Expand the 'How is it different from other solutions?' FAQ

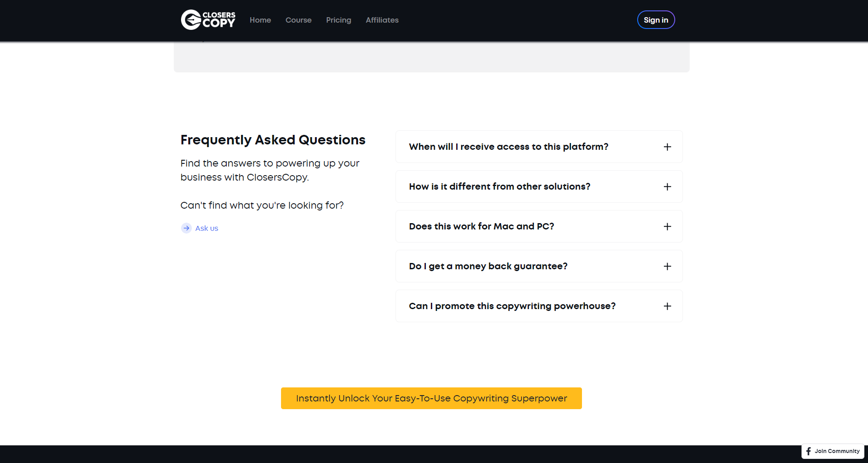tap(539, 186)
